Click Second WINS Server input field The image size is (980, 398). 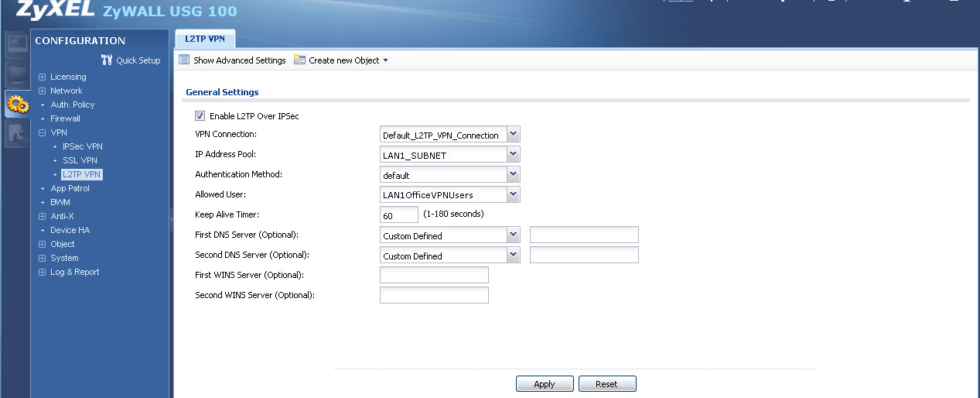point(434,295)
